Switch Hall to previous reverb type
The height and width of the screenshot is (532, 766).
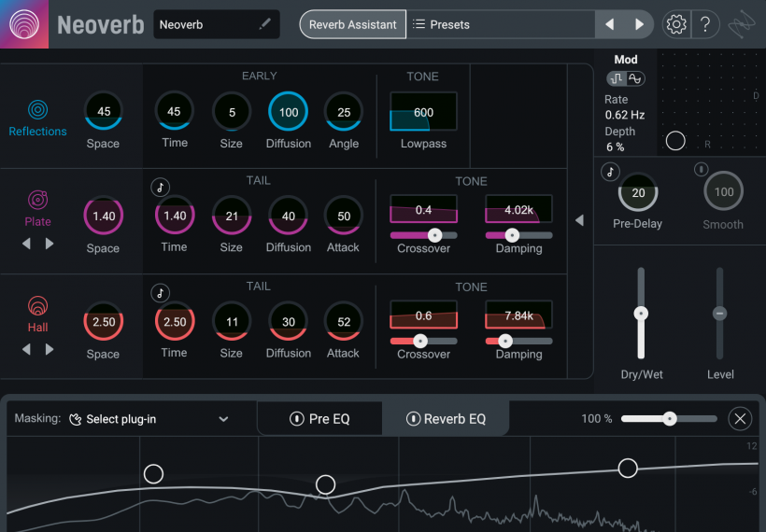point(26,349)
